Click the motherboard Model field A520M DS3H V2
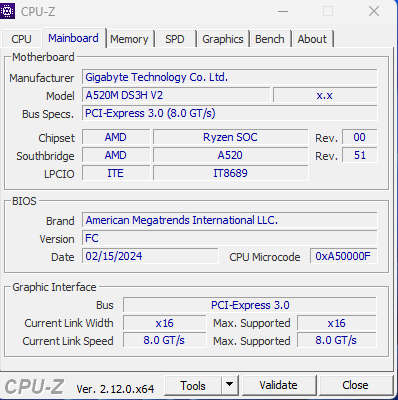 tap(176, 95)
